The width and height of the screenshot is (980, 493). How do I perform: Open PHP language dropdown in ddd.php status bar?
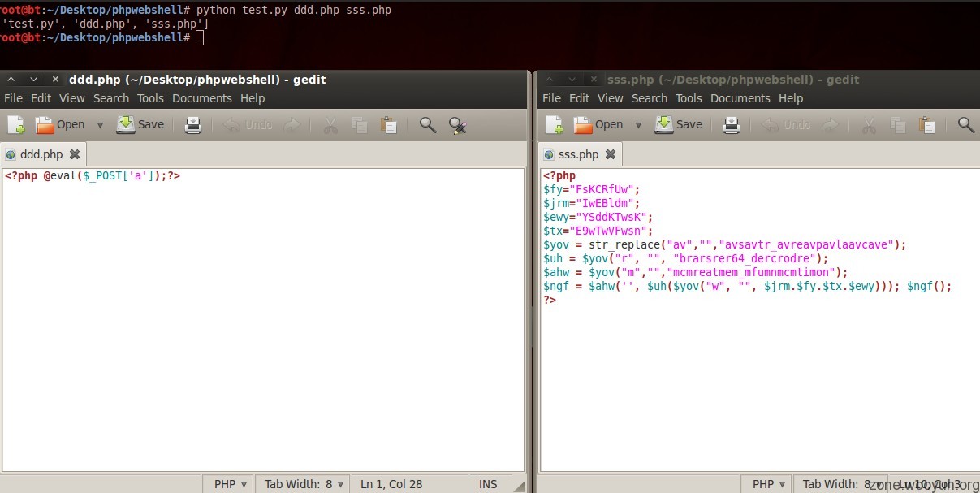tap(230, 484)
